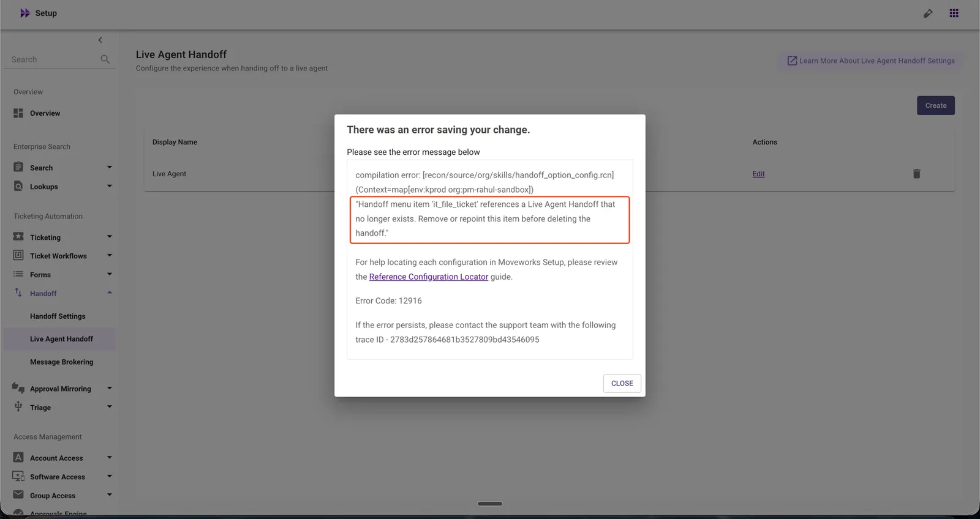Image resolution: width=980 pixels, height=519 pixels.
Task: Expand the Approval Mirroring dropdown arrow
Action: click(x=110, y=388)
